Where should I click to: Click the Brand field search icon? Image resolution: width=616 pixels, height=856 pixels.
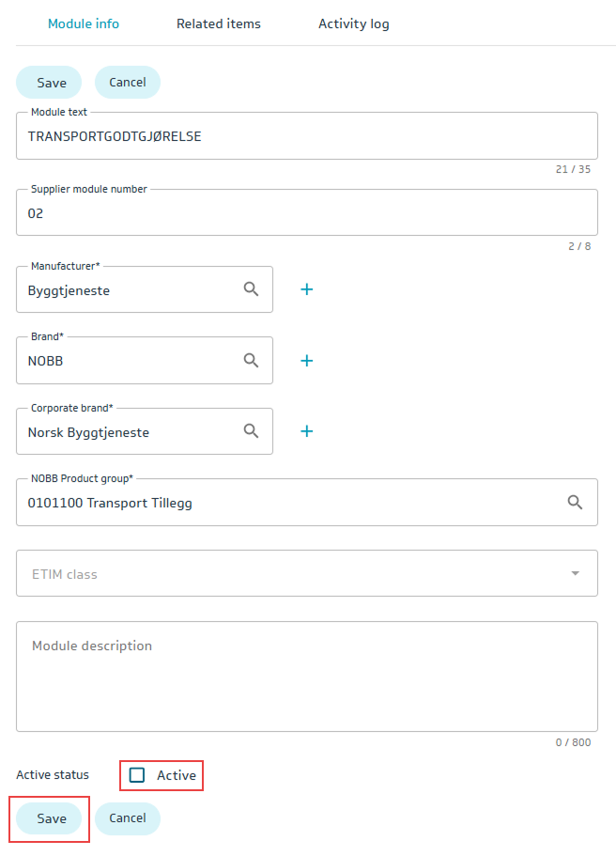click(251, 360)
